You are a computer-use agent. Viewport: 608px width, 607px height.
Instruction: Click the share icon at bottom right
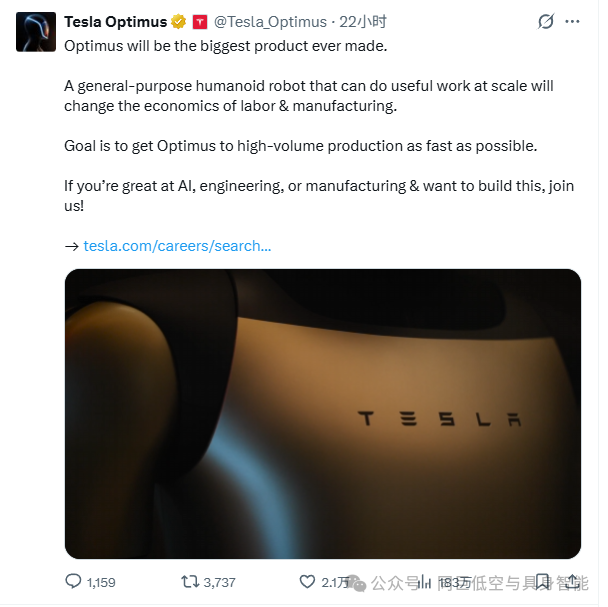[574, 581]
